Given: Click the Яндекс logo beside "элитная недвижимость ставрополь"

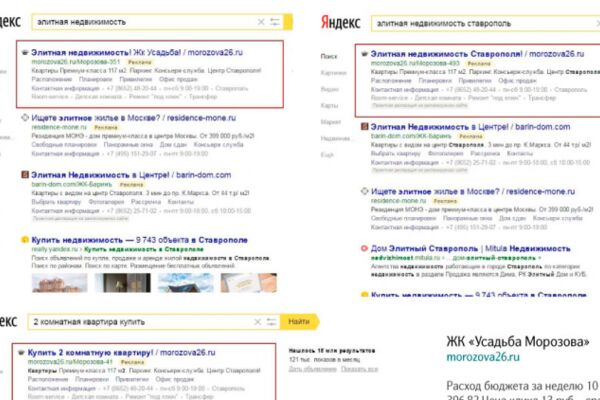Looking at the screenshot, I should (x=341, y=23).
